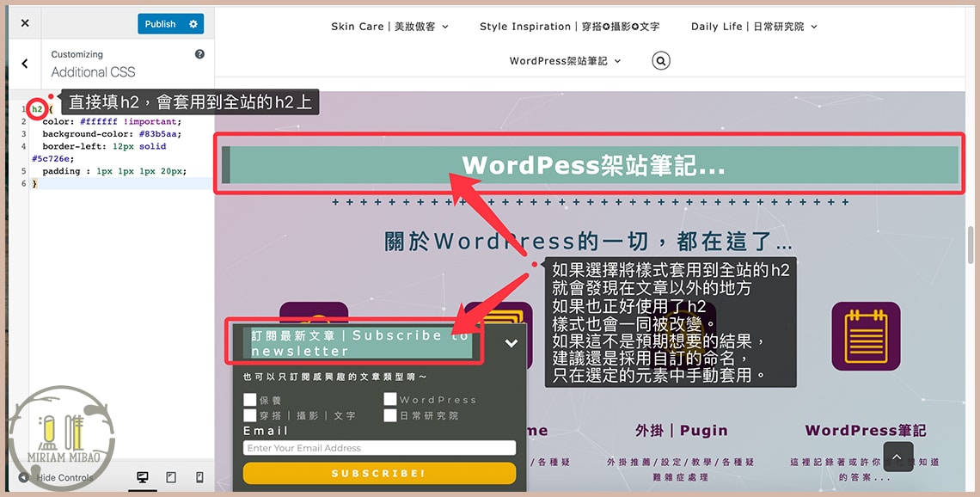Expand Daily Life dropdown arrow
980x497 pixels.
click(814, 27)
